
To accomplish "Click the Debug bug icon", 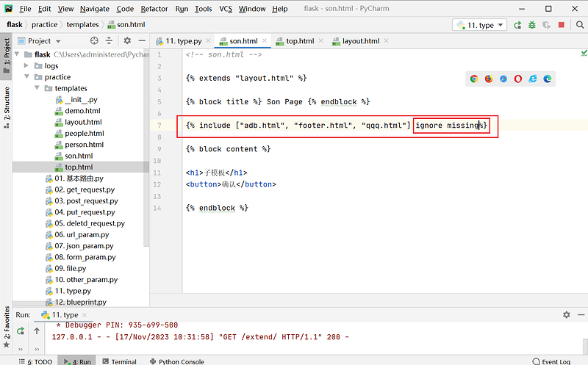I will tap(531, 25).
